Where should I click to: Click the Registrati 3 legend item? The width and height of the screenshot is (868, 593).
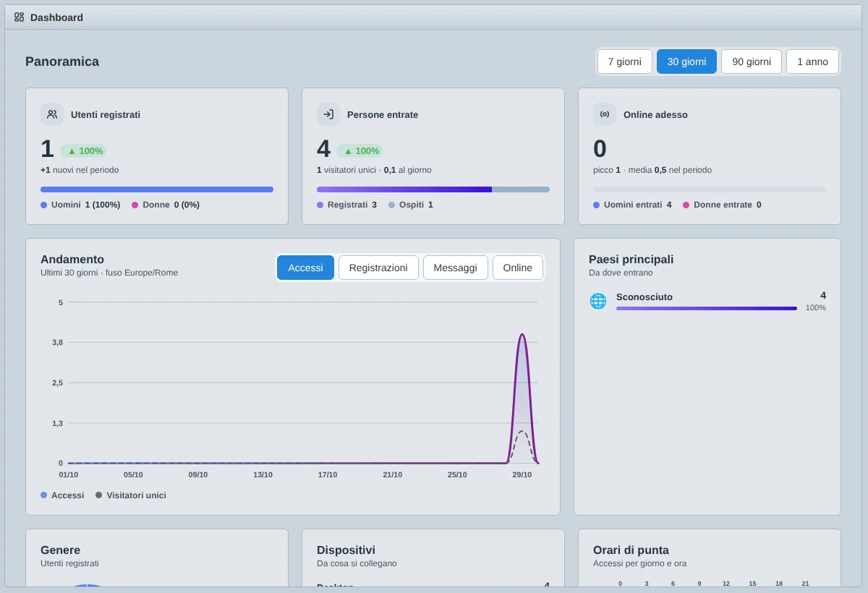point(346,205)
